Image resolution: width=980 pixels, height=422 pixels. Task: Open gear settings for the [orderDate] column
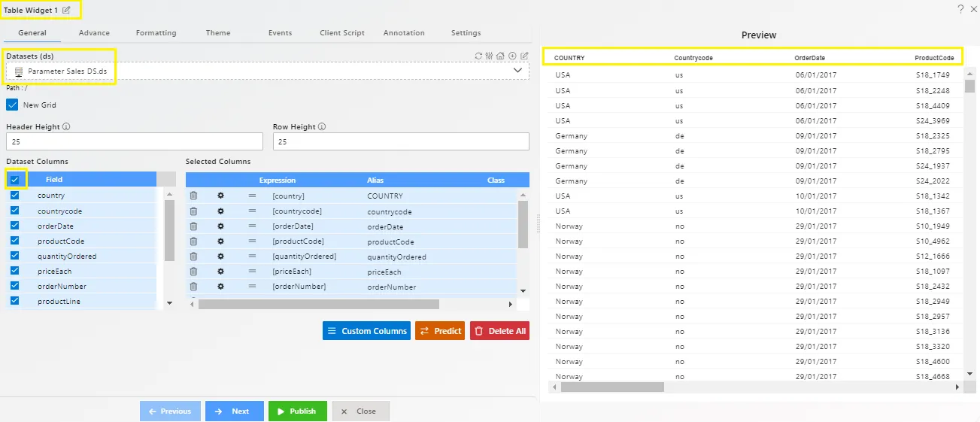tap(220, 226)
